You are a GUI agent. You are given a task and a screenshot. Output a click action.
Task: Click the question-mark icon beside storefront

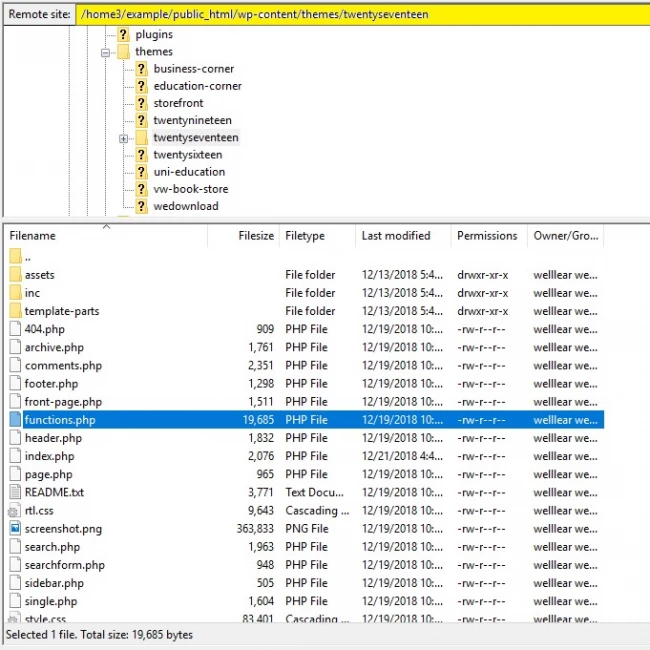point(141,103)
